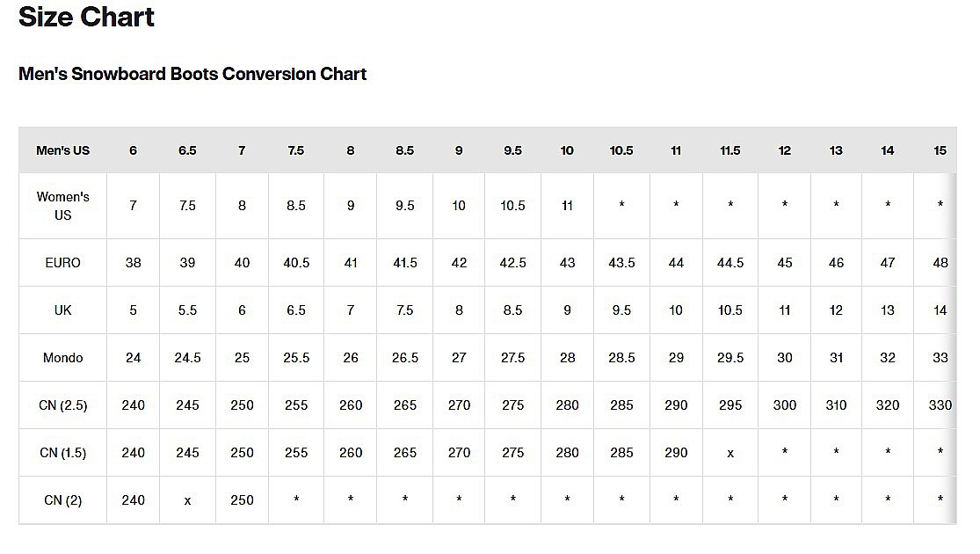Click the 24.5 cell in the Mondo row

[187, 358]
